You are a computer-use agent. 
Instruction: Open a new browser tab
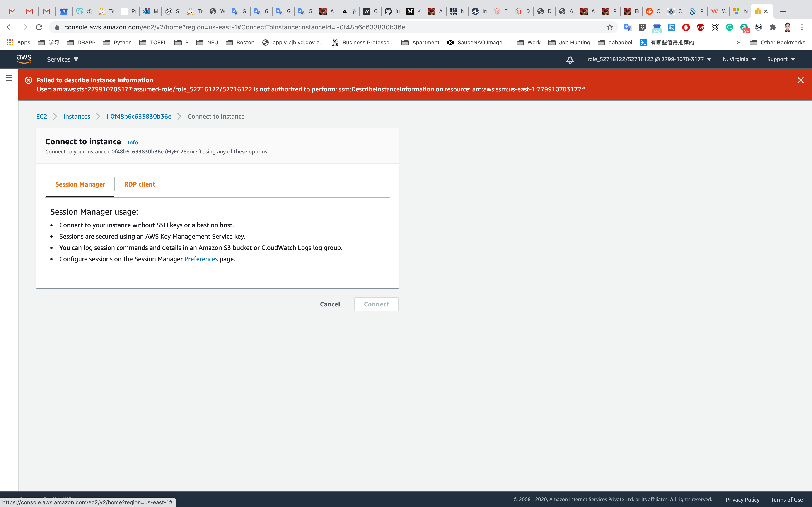783,11
